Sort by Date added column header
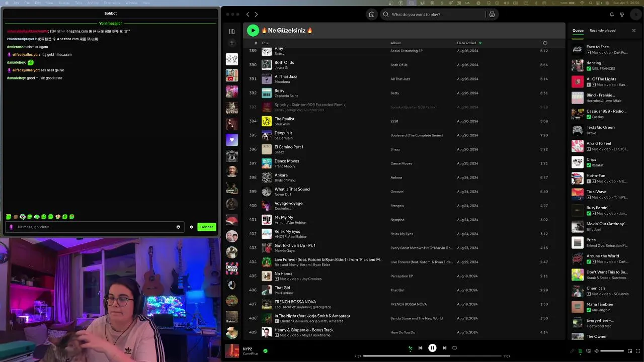Viewport: 644px width, 362px height. (x=466, y=43)
